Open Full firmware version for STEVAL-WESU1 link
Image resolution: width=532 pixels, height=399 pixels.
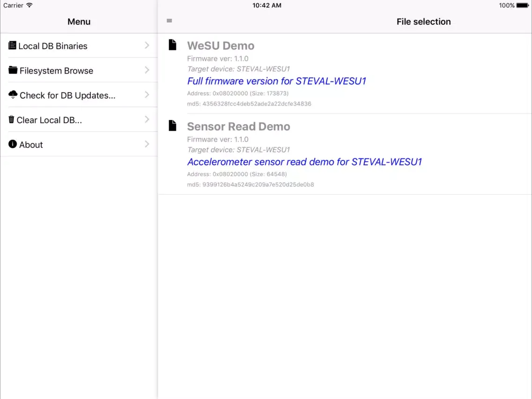point(276,81)
